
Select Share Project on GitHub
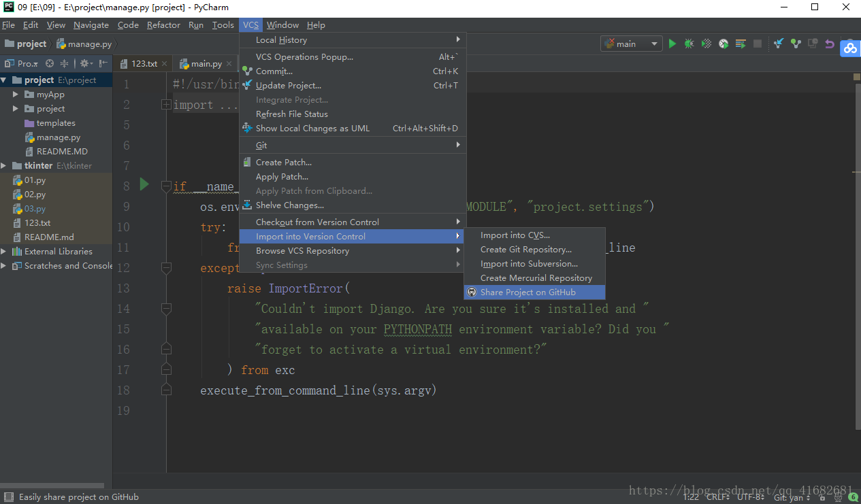(534, 292)
